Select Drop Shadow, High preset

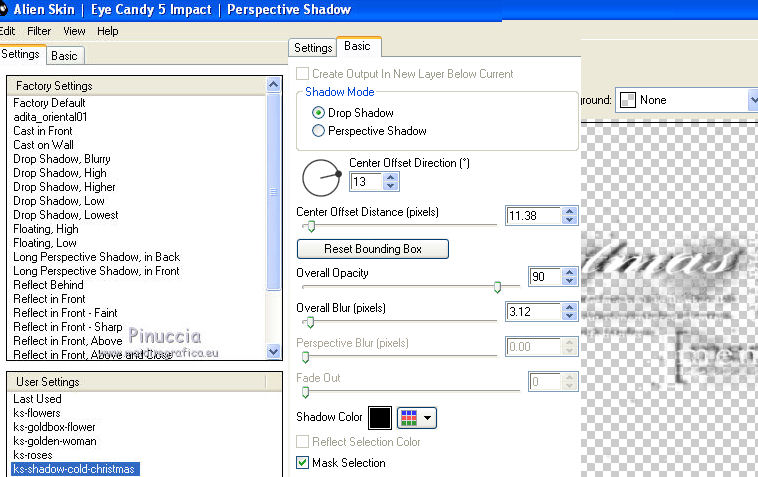60,173
